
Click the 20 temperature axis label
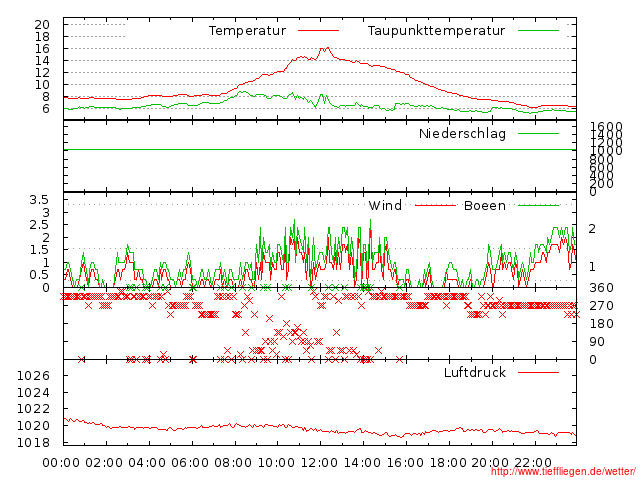coord(42,24)
